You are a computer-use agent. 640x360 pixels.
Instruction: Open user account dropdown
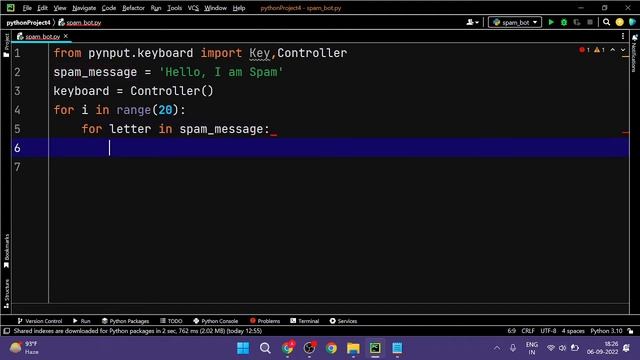472,22
